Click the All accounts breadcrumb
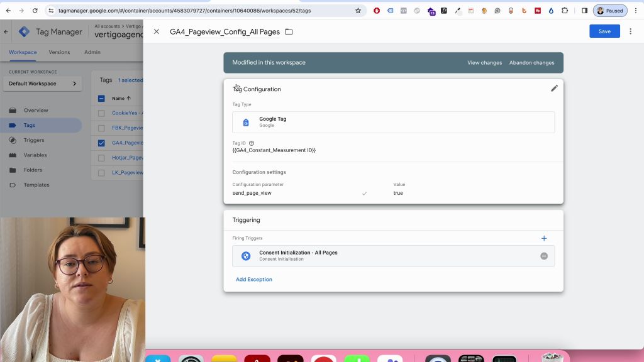644x362 pixels. 107,26
